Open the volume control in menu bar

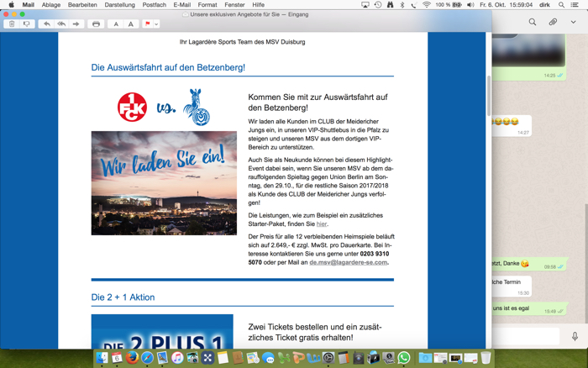pyautogui.click(x=470, y=5)
